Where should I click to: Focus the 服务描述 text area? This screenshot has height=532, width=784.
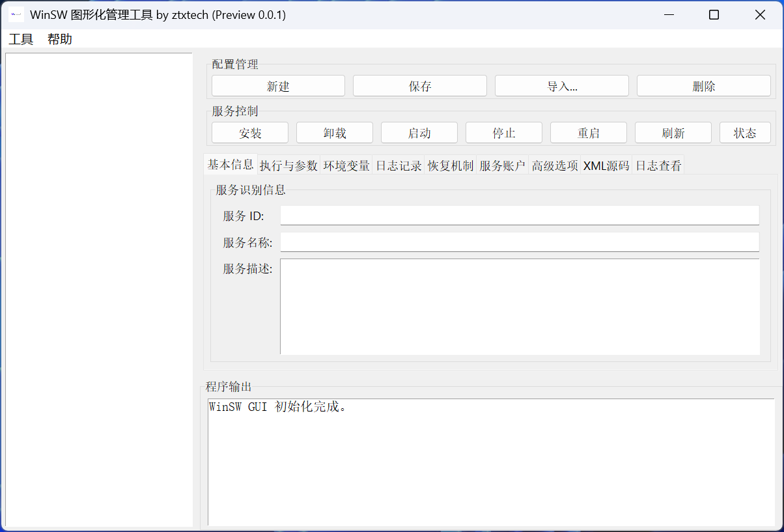(519, 306)
